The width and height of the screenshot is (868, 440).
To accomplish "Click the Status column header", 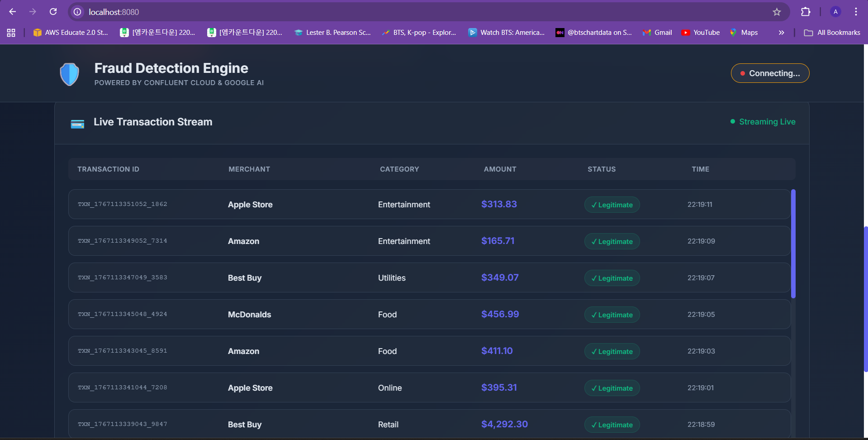I will pos(602,169).
